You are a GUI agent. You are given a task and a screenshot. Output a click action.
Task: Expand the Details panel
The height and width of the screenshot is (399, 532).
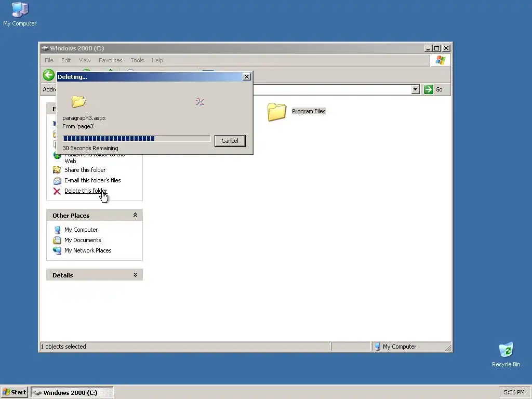[135, 275]
